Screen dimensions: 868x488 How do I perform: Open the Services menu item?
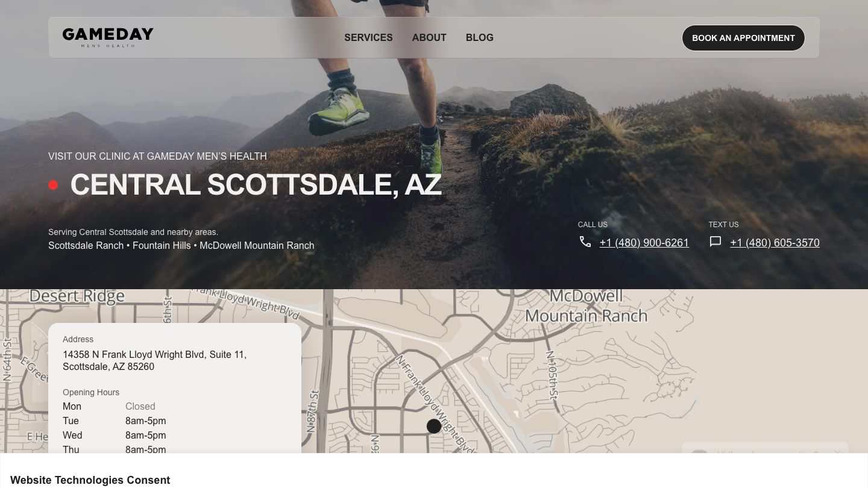(368, 37)
